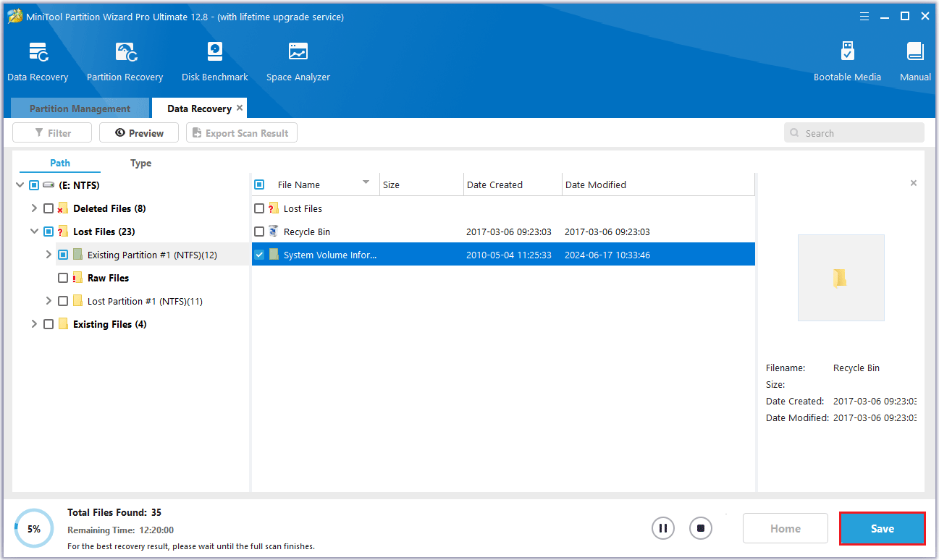Click the Lost Partition #1 folder icon
The height and width of the screenshot is (560, 939).
click(77, 301)
